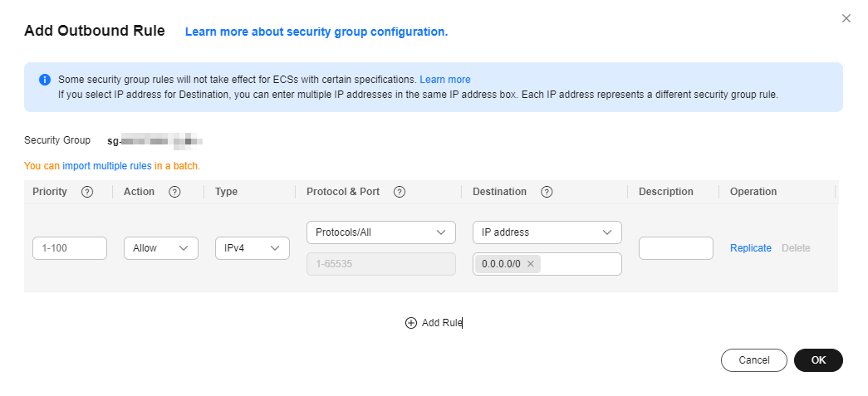
Task: Open the Allow action dropdown
Action: point(161,248)
